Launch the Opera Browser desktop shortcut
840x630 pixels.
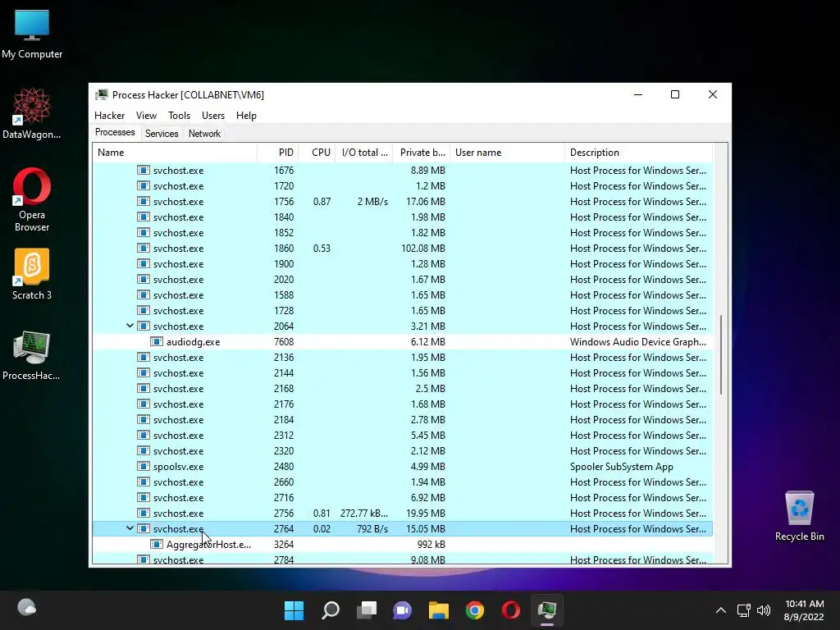pos(32,200)
